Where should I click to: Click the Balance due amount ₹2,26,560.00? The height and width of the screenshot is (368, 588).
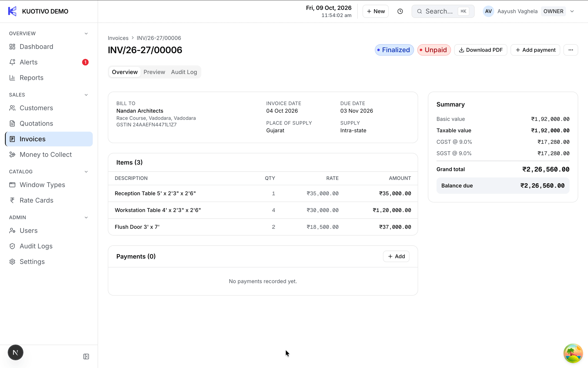click(542, 186)
